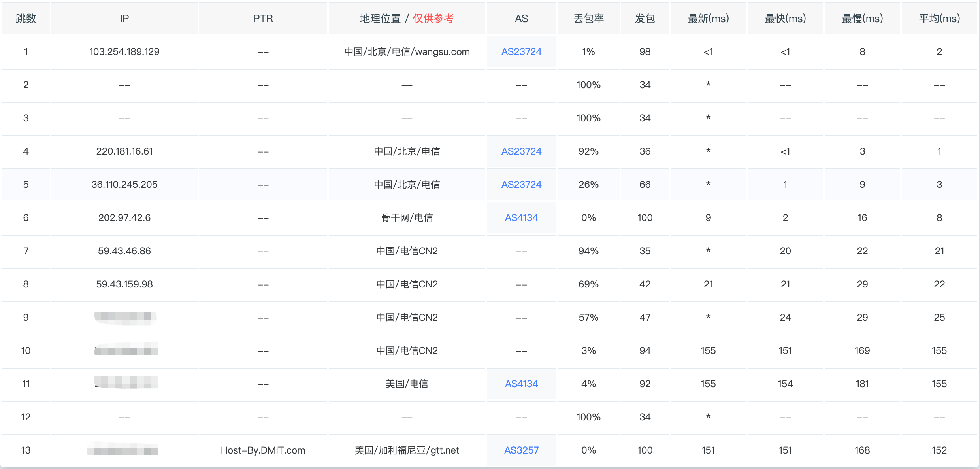Click AS4134 link in hop 6 row
Image resolution: width=980 pixels, height=469 pixels.
click(x=521, y=218)
